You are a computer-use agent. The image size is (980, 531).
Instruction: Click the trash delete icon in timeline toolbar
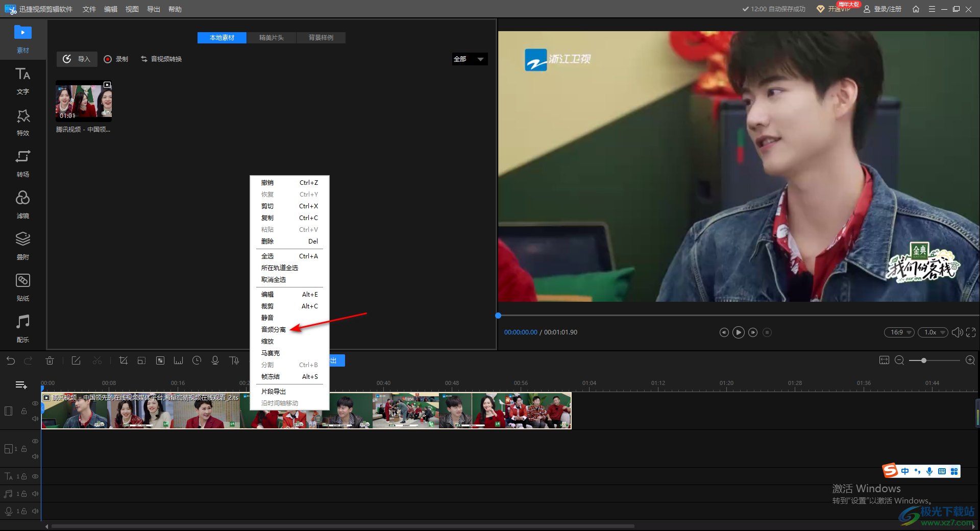click(x=50, y=360)
